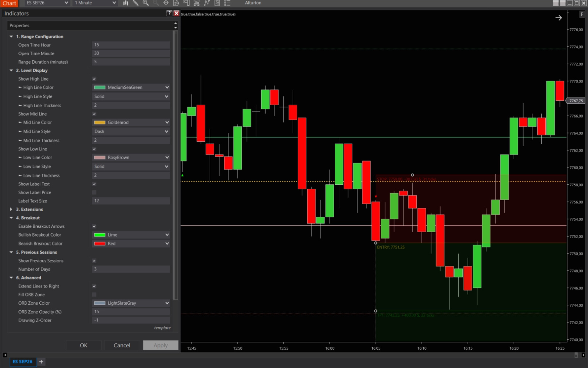Open Mid Line Style Dash dropdown

tap(131, 131)
